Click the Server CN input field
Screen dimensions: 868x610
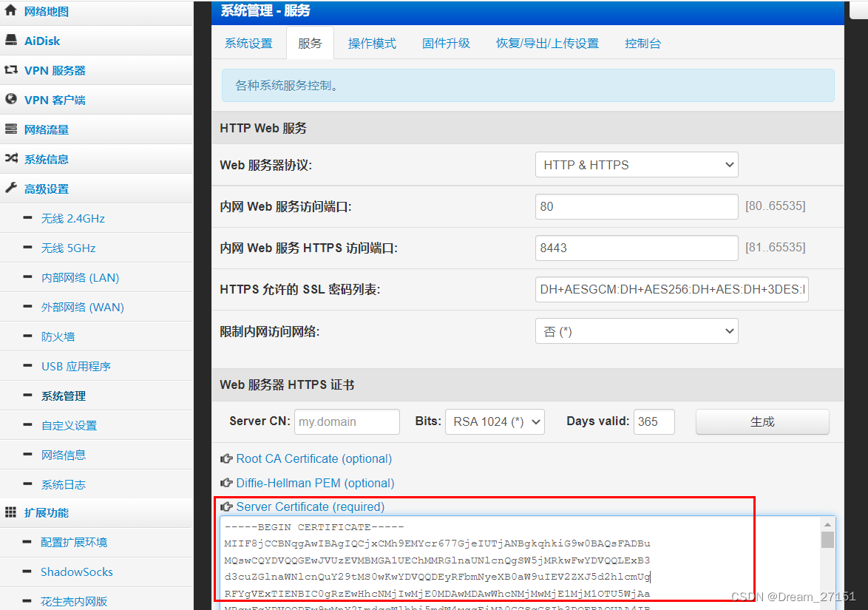pyautogui.click(x=347, y=421)
